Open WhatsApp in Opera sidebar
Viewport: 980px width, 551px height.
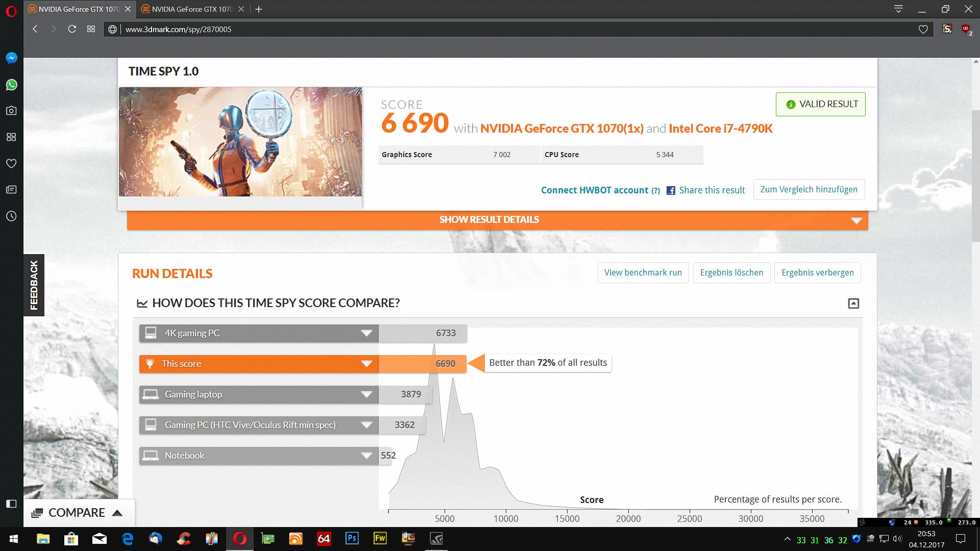point(11,85)
